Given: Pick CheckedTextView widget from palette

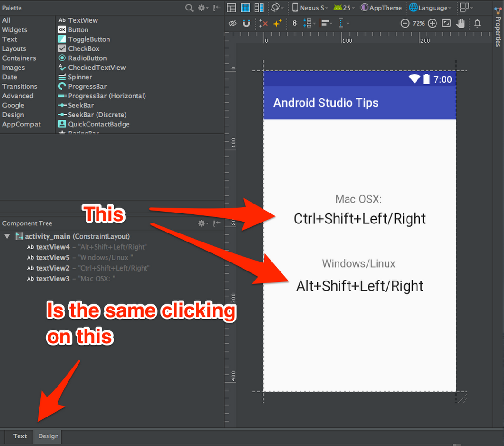Looking at the screenshot, I should tap(92, 68).
